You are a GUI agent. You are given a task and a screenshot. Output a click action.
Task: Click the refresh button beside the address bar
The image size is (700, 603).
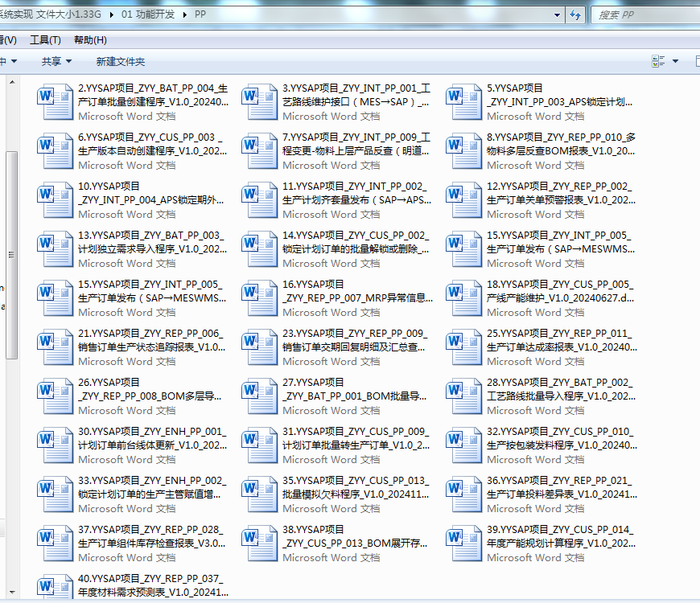pos(576,15)
